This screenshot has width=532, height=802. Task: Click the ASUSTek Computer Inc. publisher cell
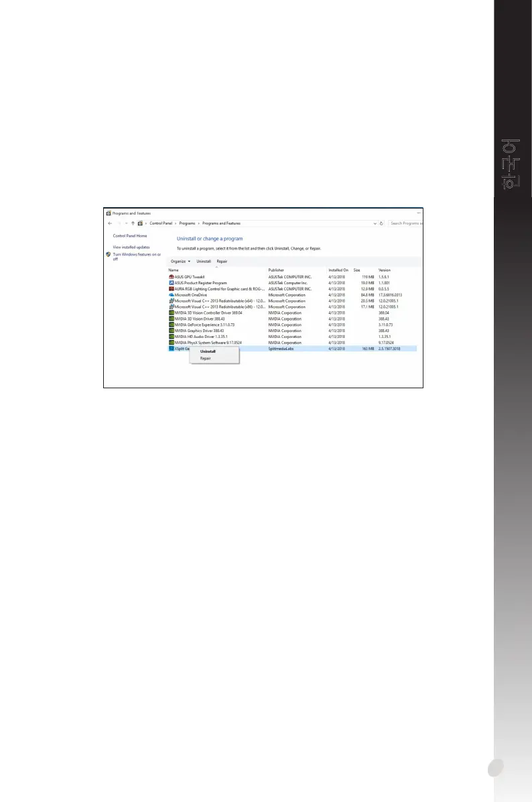(288, 283)
